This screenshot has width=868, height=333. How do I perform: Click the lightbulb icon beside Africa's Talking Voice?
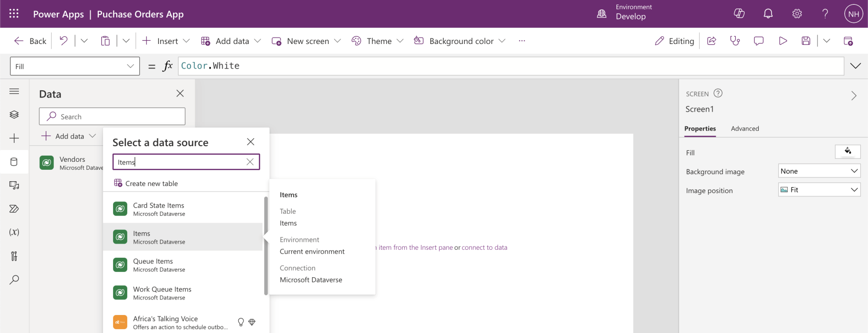pyautogui.click(x=241, y=322)
